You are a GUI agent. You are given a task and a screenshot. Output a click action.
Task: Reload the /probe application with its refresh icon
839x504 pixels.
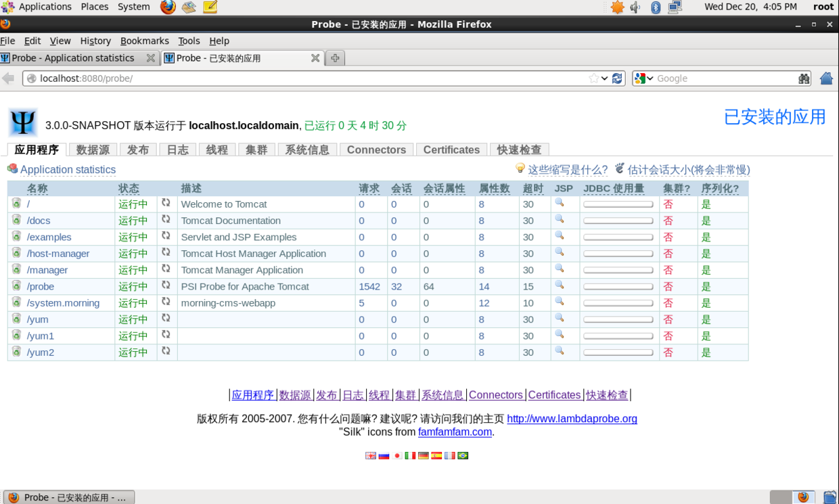[166, 285]
